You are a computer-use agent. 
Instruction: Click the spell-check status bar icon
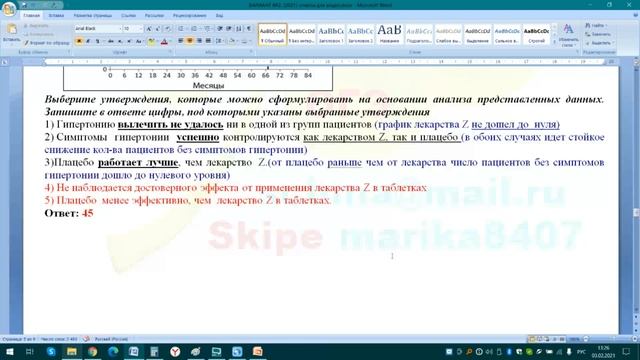pyautogui.click(x=86, y=339)
